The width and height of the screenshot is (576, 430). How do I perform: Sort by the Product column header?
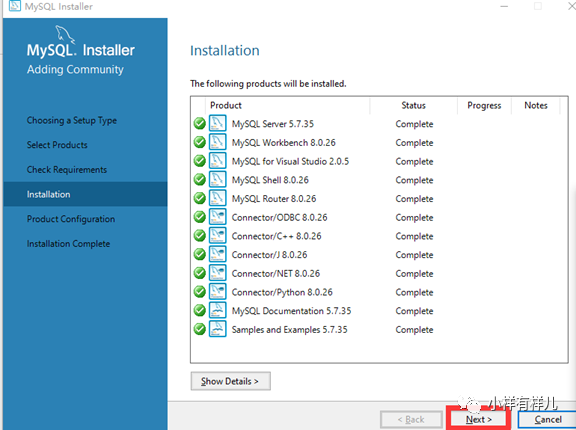coord(288,105)
